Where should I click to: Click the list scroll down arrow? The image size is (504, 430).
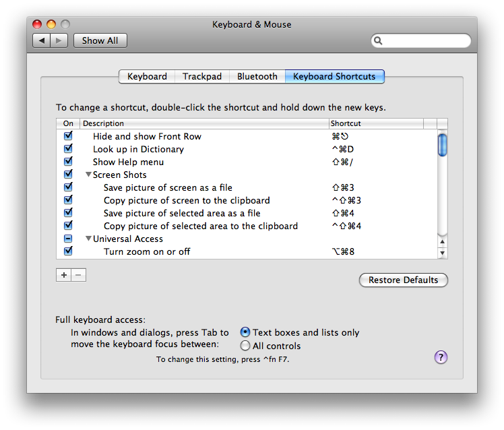(x=443, y=253)
